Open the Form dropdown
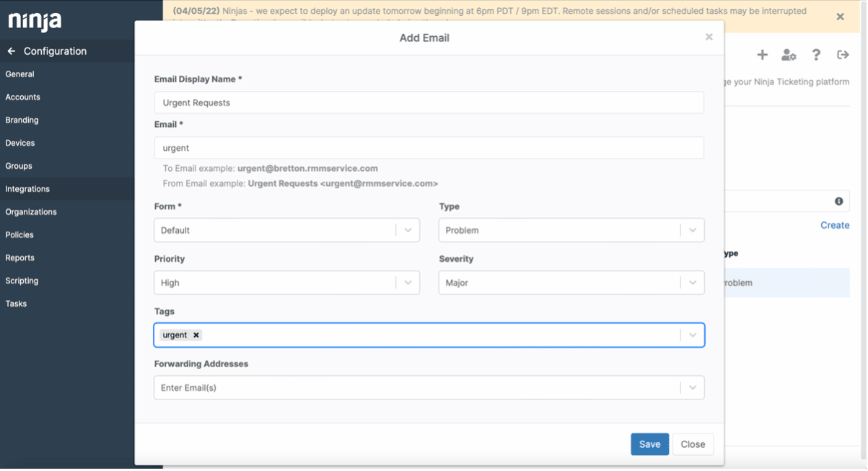Viewport: 868px width, 471px height. (408, 229)
